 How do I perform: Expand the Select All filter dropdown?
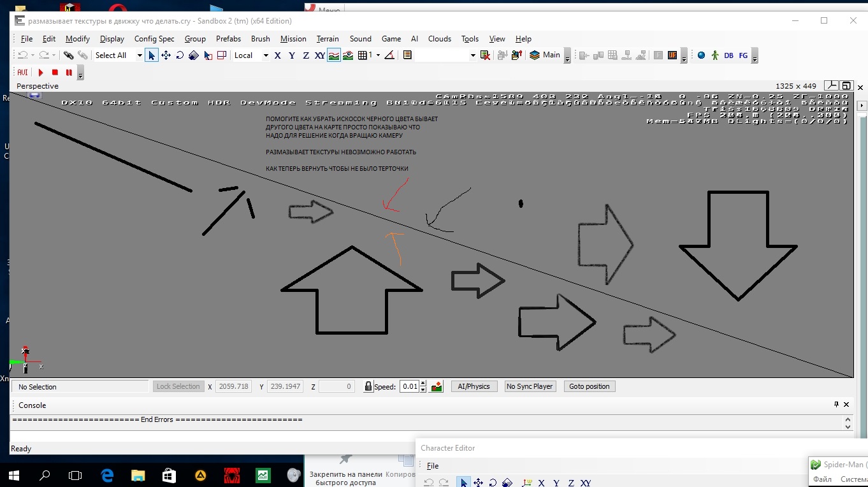pyautogui.click(x=140, y=55)
